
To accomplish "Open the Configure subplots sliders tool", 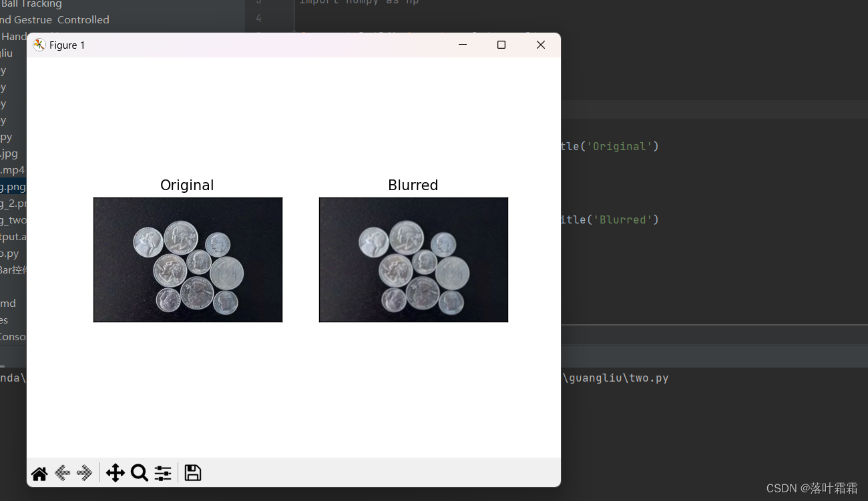I will coord(163,473).
